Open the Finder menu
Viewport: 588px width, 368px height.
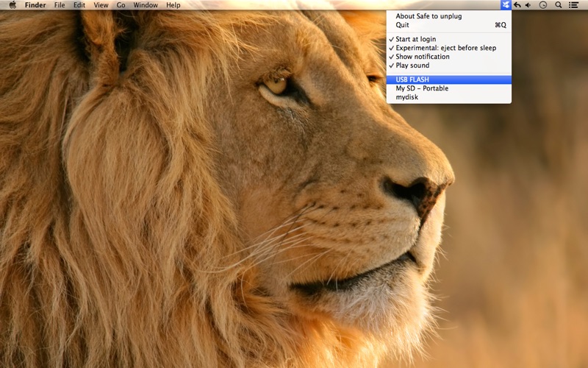[35, 5]
